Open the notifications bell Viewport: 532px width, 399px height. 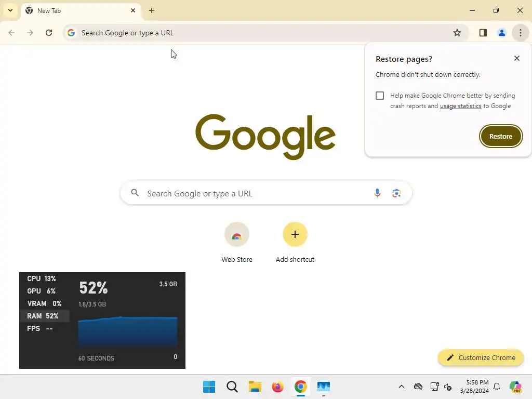[x=497, y=387]
